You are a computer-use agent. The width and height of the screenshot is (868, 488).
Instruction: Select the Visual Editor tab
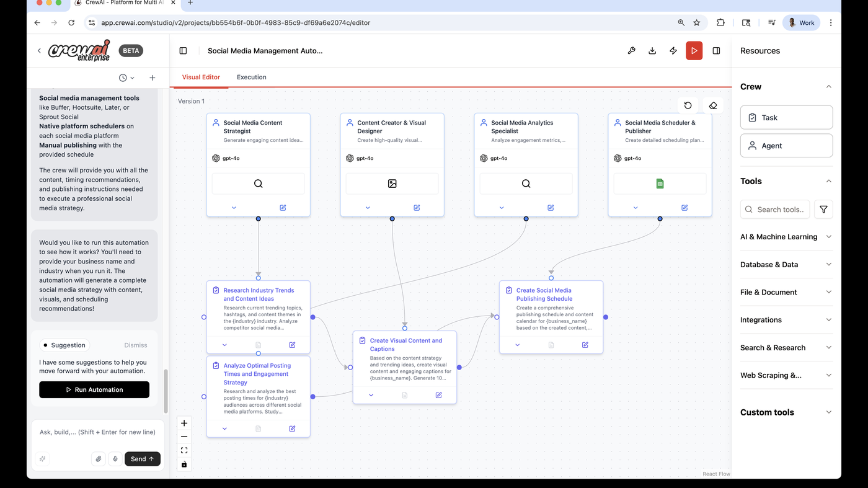pos(201,78)
